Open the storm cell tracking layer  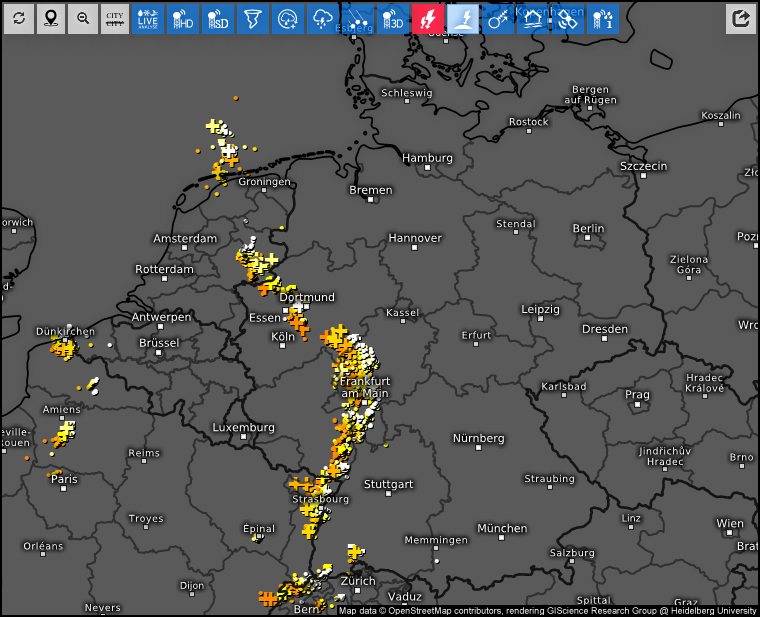click(498, 19)
